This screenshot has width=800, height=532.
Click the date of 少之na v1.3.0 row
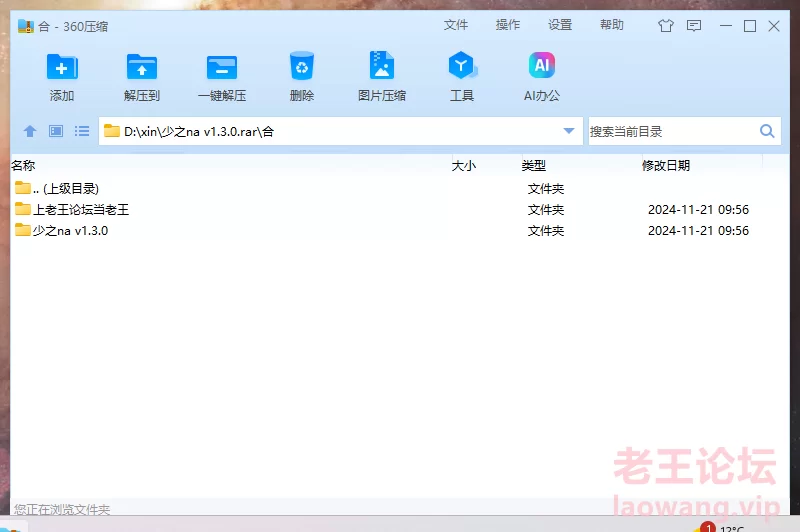pos(698,231)
